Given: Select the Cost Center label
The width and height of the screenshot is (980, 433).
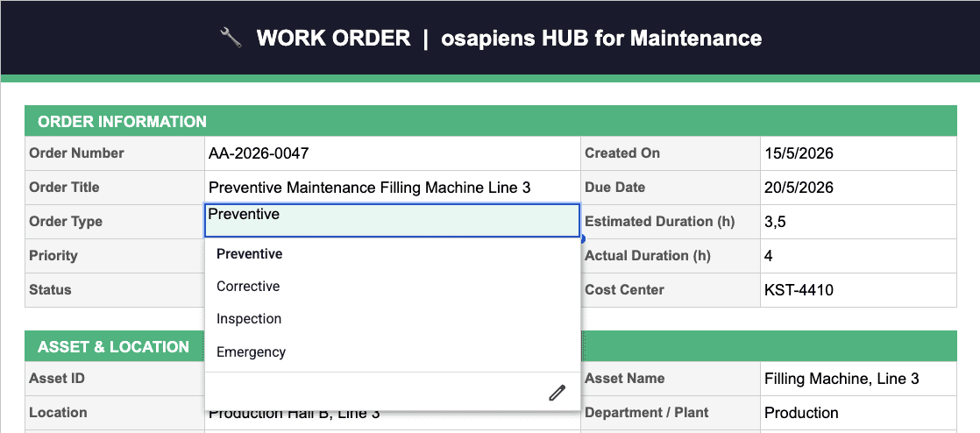Looking at the screenshot, I should click(x=671, y=290).
